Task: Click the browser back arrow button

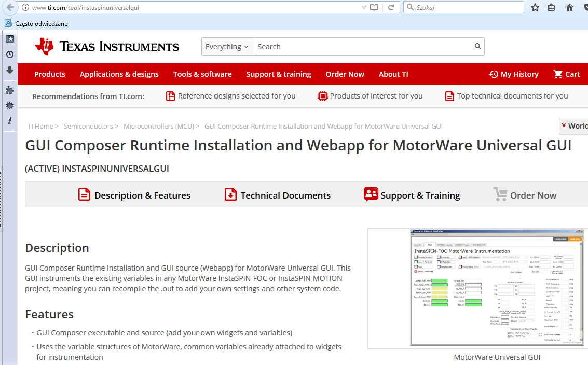Action: click(10, 7)
